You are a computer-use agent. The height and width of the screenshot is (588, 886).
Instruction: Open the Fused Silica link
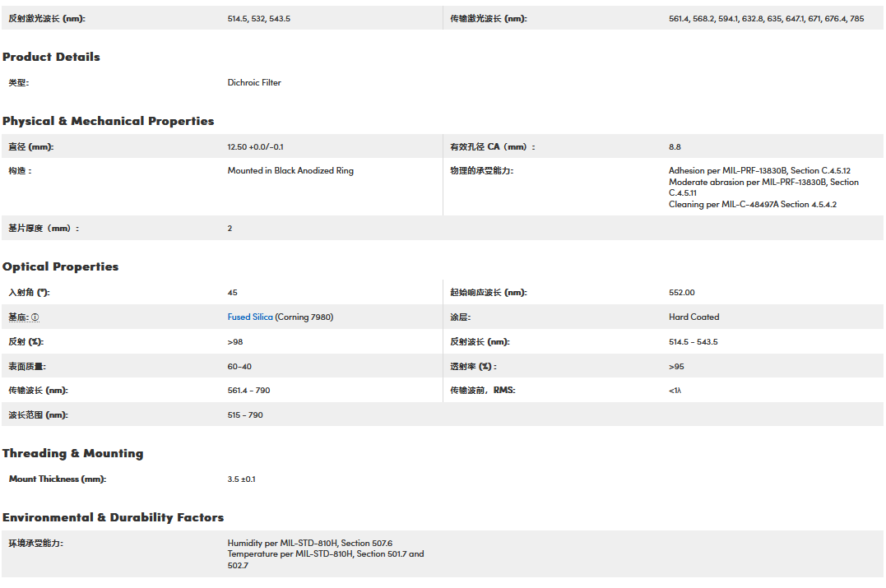tap(250, 317)
